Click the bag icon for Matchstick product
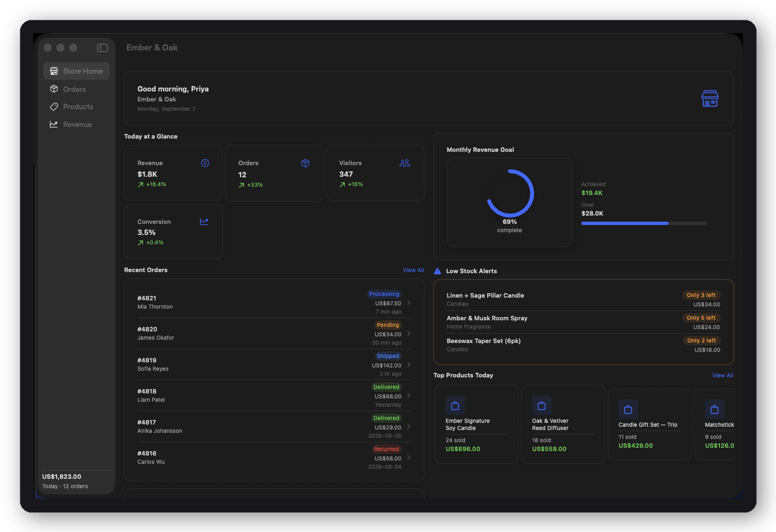Viewport: 776px width, 532px height. coord(714,410)
